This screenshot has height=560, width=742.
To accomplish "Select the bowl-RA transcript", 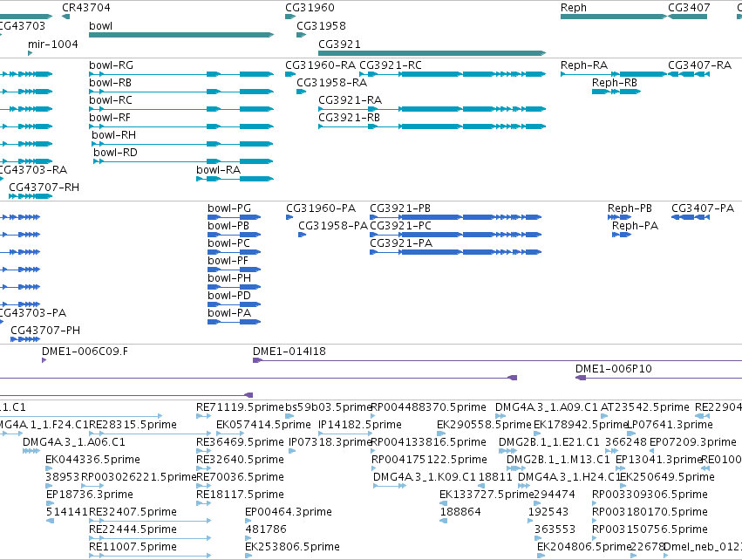I will 235,179.
